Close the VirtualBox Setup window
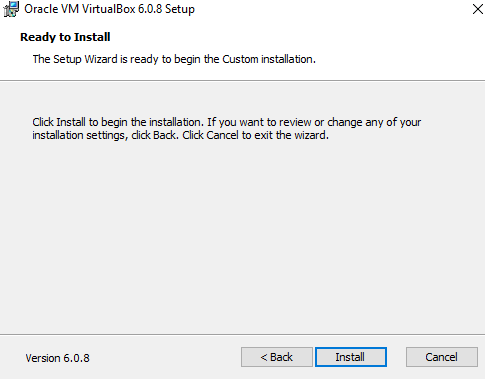 [x=478, y=9]
